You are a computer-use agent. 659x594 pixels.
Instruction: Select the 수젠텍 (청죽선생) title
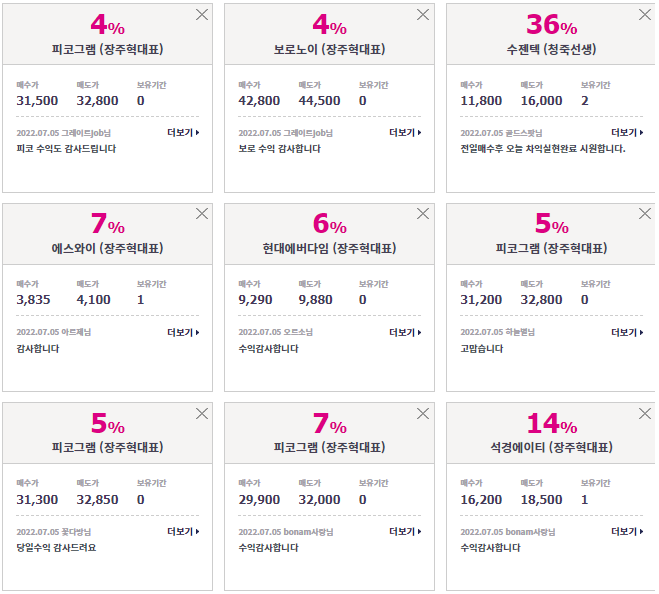[x=551, y=50]
